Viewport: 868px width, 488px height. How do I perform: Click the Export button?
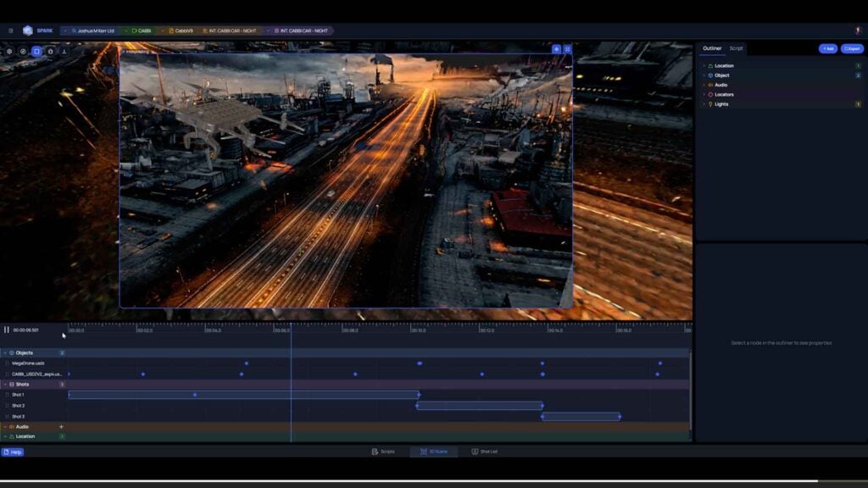point(852,48)
